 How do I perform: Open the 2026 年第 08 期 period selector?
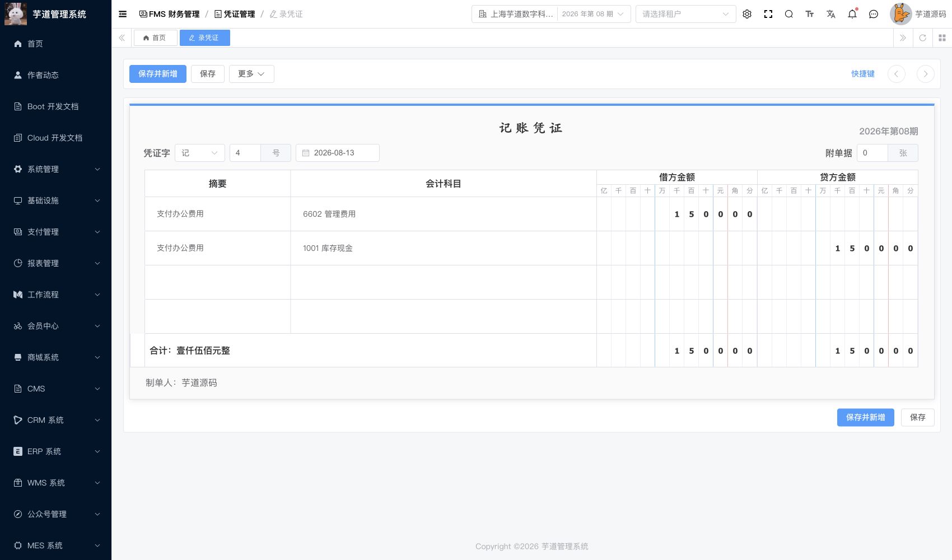pos(594,14)
